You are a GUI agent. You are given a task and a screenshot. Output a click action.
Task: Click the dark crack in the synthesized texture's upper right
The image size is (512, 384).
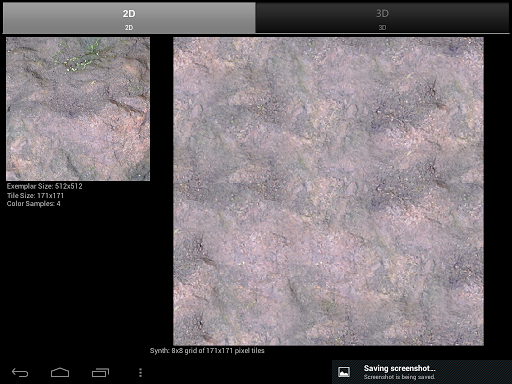pyautogui.click(x=433, y=87)
